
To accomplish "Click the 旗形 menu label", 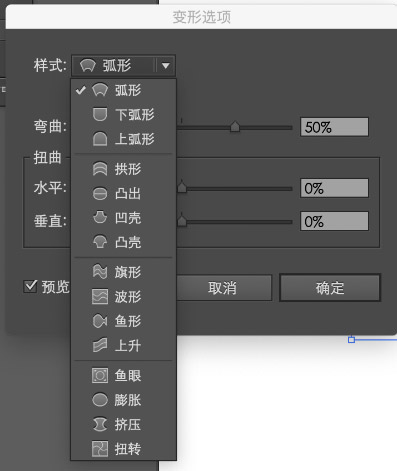I will point(128,272).
